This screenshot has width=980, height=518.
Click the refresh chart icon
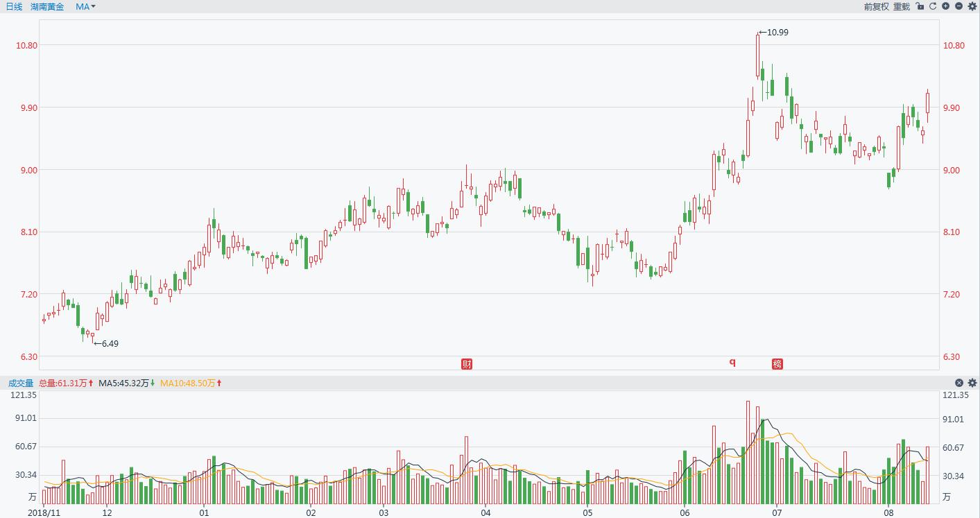(x=933, y=6)
